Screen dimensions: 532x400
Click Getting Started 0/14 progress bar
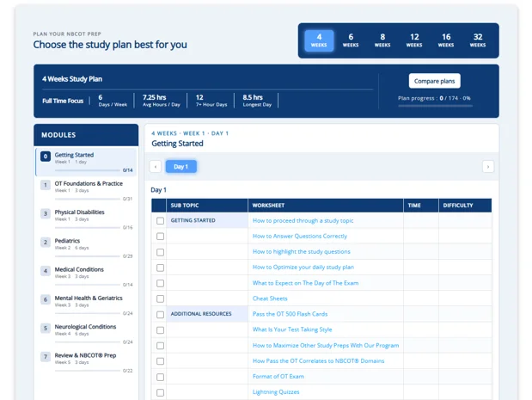click(x=88, y=170)
